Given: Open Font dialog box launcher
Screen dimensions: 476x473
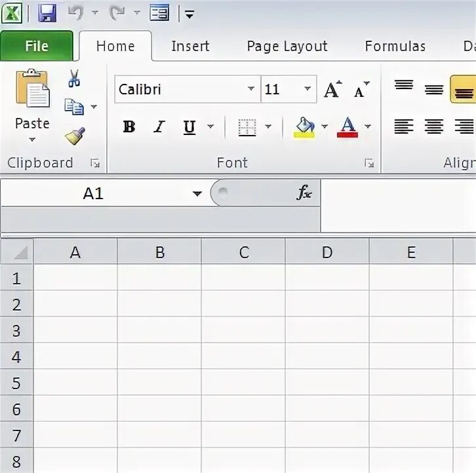Looking at the screenshot, I should pos(369,163).
